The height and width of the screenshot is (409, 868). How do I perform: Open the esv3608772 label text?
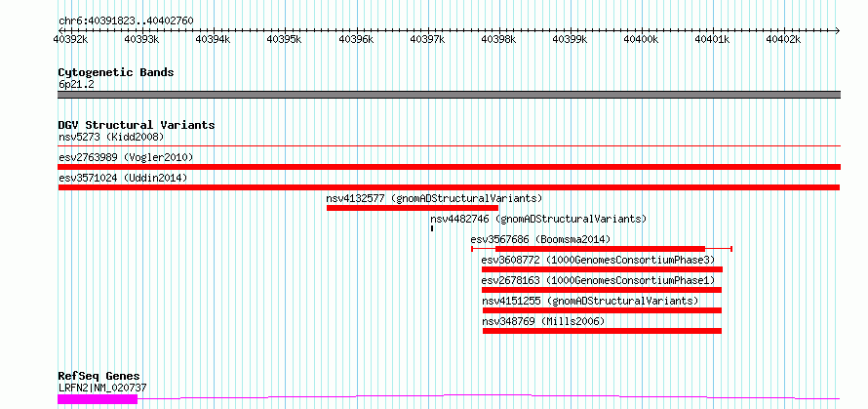[599, 260]
